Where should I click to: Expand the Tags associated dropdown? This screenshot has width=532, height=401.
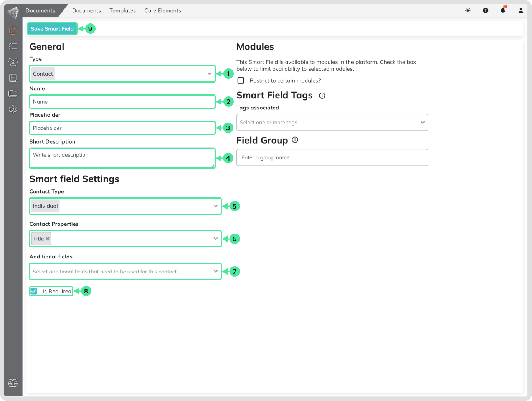point(422,123)
